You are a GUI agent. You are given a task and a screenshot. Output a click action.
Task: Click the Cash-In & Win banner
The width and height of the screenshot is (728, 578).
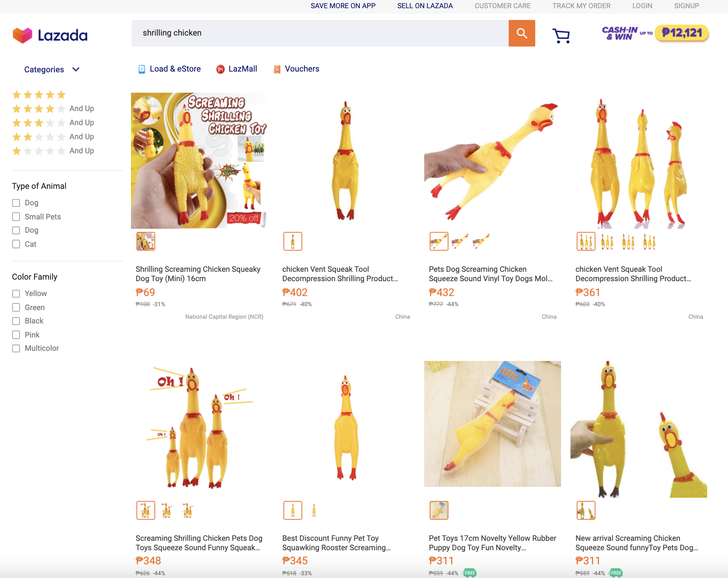point(655,33)
